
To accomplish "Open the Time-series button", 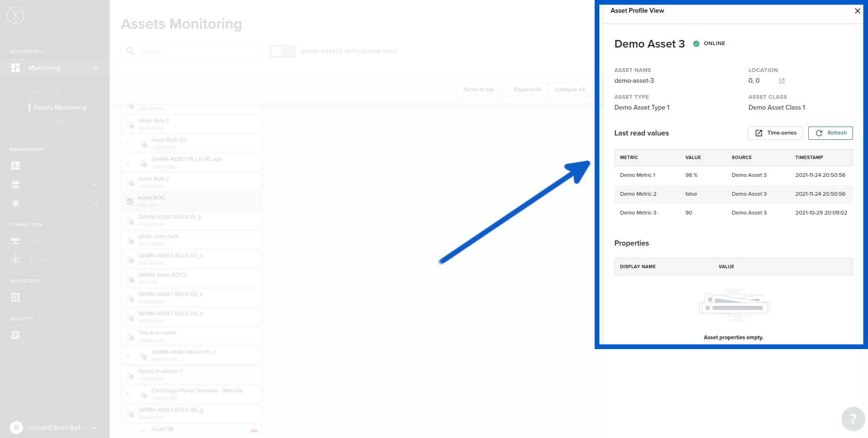I will tap(775, 133).
